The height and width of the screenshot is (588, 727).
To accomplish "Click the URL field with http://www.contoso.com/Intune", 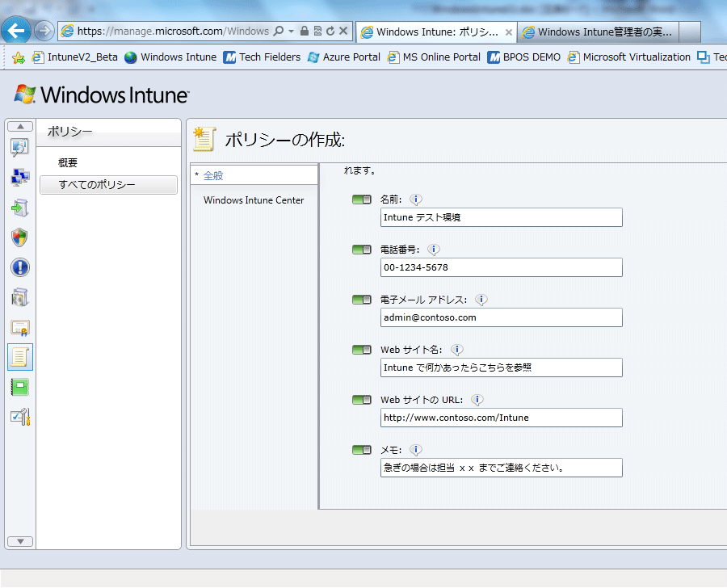I will [501, 418].
